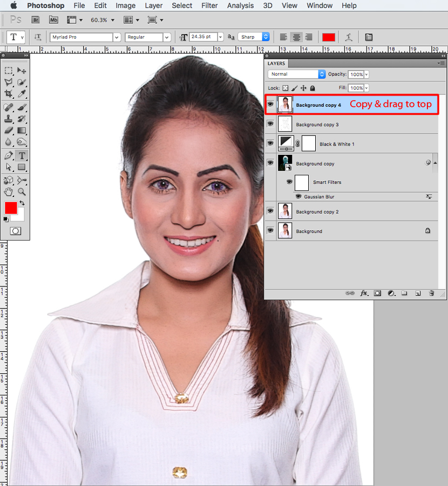Select the Background copy 2 layer thumbnail

[284, 211]
